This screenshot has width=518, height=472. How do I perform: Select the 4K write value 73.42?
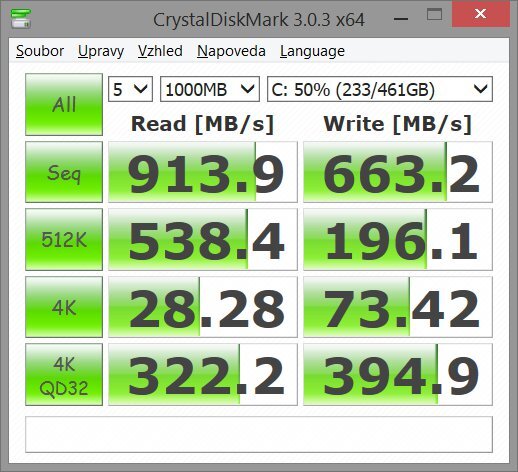pos(398,307)
